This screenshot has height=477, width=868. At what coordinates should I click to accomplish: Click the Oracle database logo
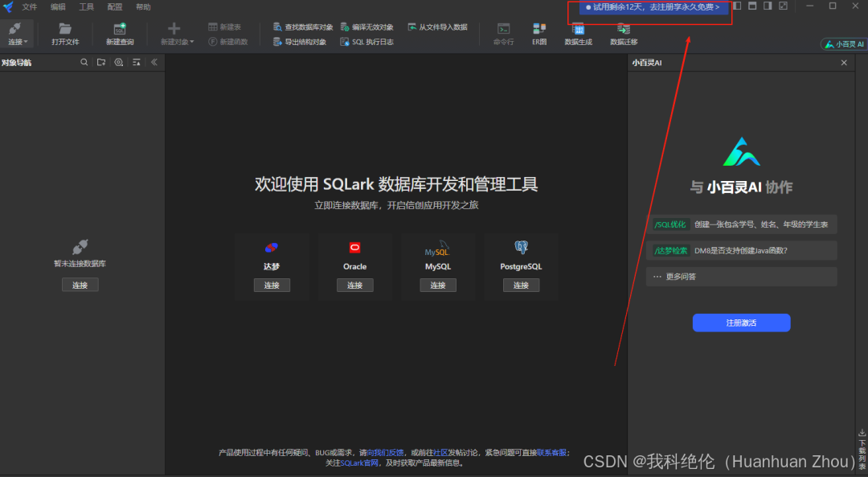point(355,247)
